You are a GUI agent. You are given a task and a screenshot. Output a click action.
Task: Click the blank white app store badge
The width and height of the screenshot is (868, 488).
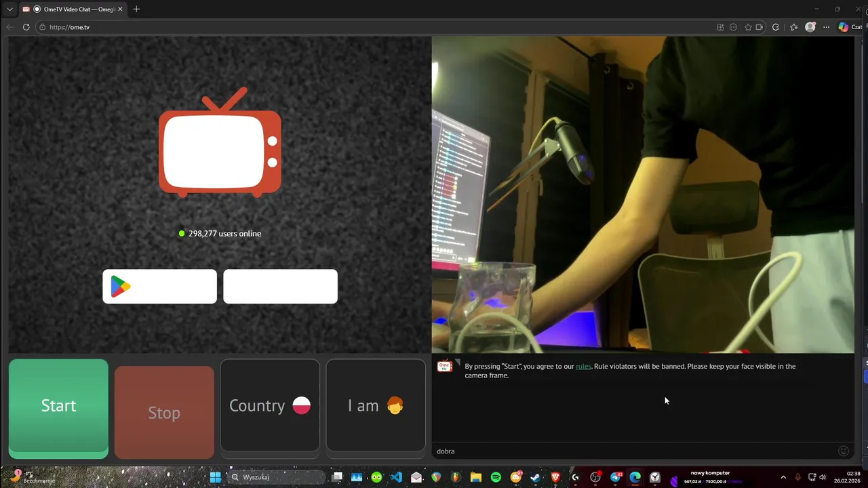coord(280,286)
